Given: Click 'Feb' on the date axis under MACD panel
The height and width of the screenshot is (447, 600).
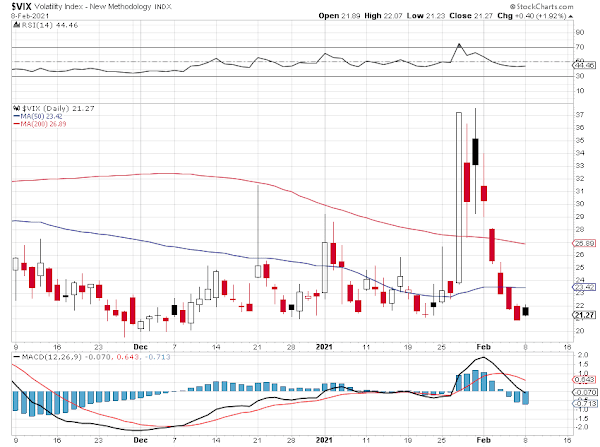Looking at the screenshot, I should pyautogui.click(x=483, y=440).
